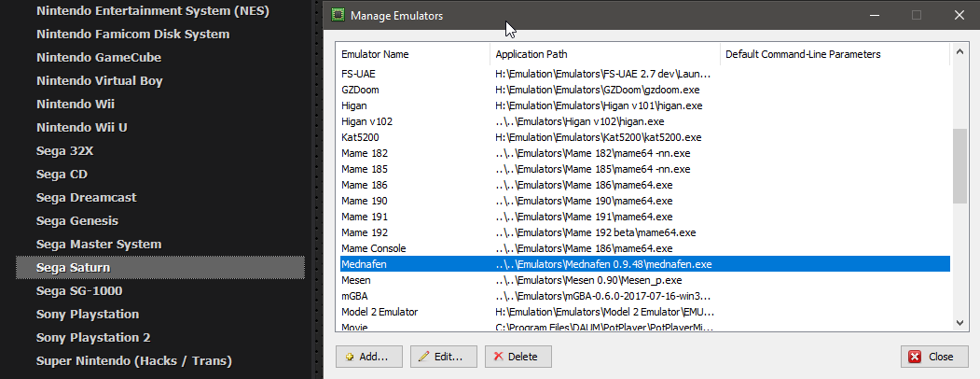The width and height of the screenshot is (980, 379).
Task: Select Sega CD platform
Action: 62,174
